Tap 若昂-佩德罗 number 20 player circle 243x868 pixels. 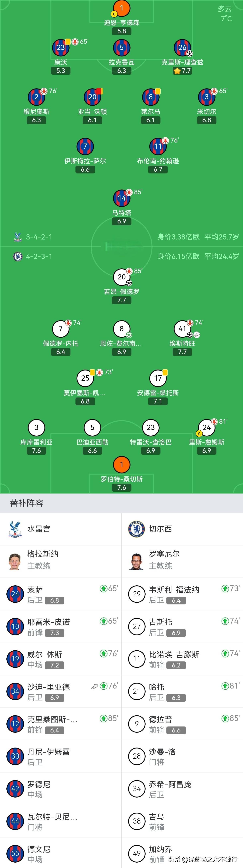121,277
